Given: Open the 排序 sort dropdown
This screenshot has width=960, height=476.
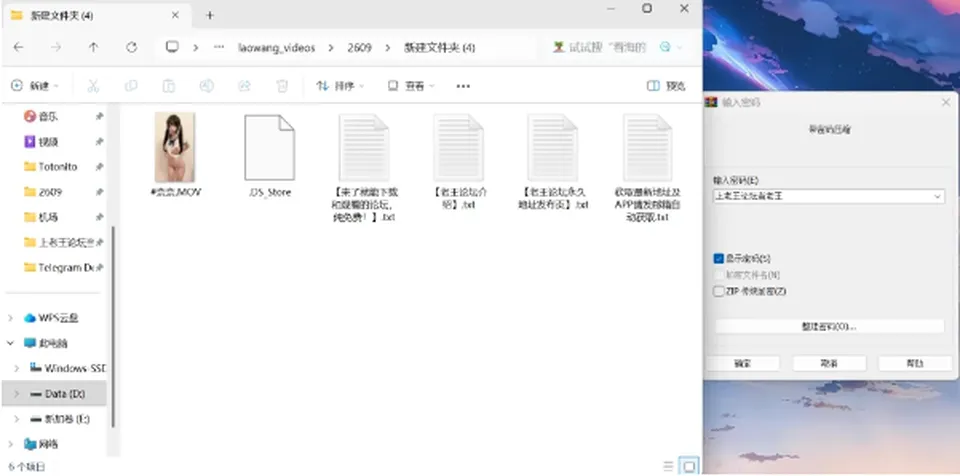Looking at the screenshot, I should (x=340, y=86).
